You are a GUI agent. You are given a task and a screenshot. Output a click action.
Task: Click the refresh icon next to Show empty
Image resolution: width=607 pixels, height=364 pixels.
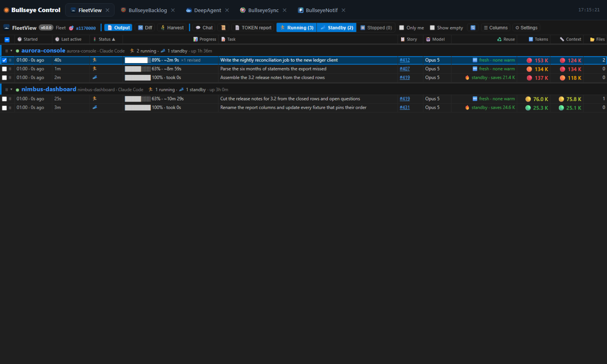point(473,28)
